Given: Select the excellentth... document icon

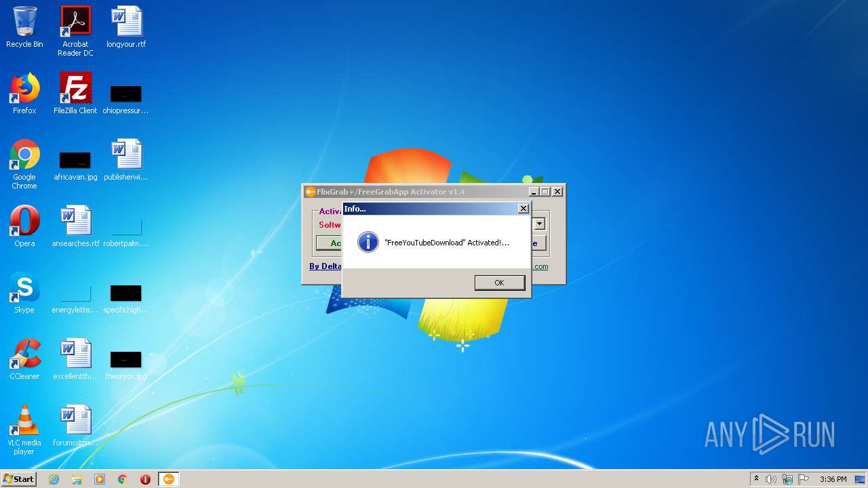Looking at the screenshot, I should [75, 359].
